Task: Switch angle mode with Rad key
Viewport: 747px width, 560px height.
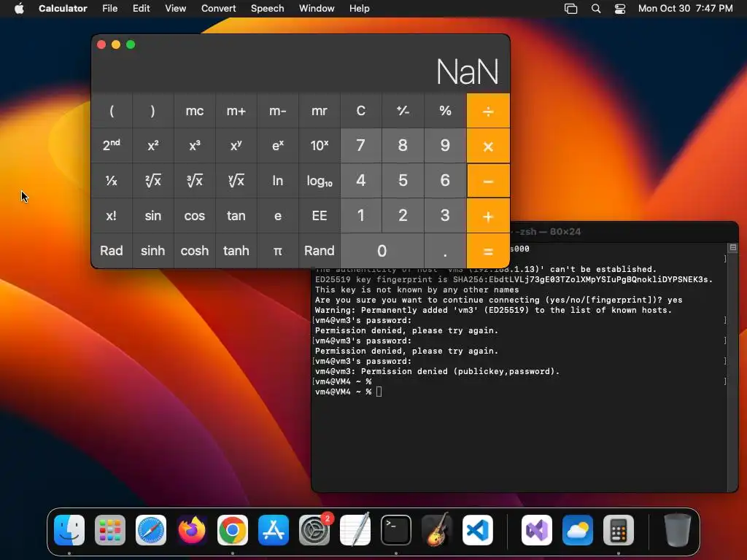Action: (x=112, y=251)
